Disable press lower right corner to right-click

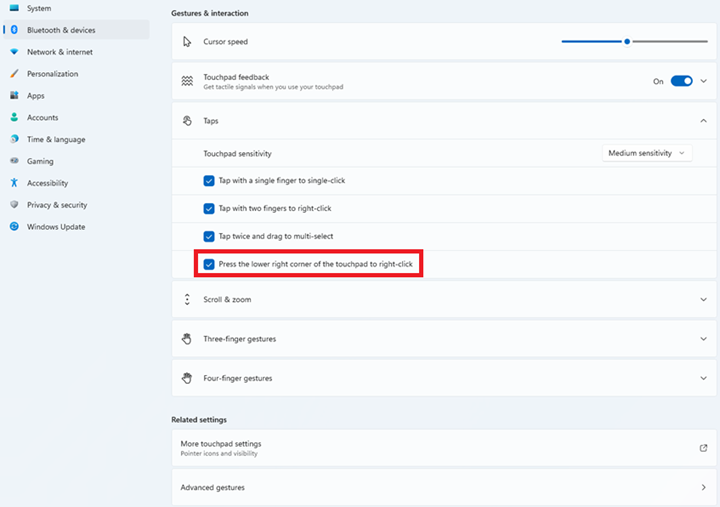pos(209,265)
